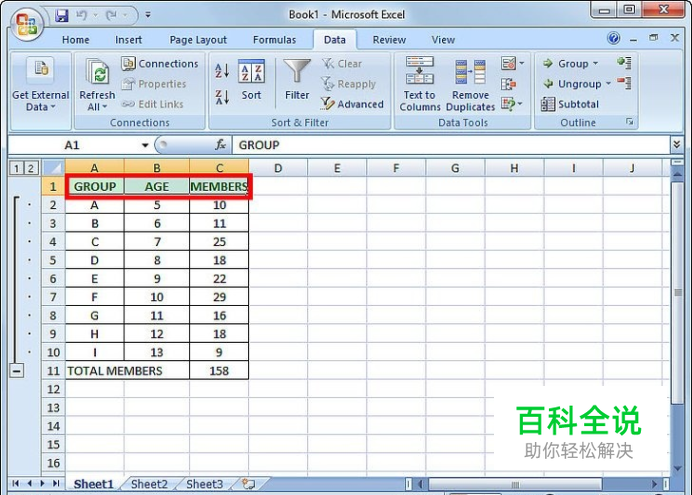Switch to the Insert tab
Screen dimensions: 692x495
(x=128, y=40)
